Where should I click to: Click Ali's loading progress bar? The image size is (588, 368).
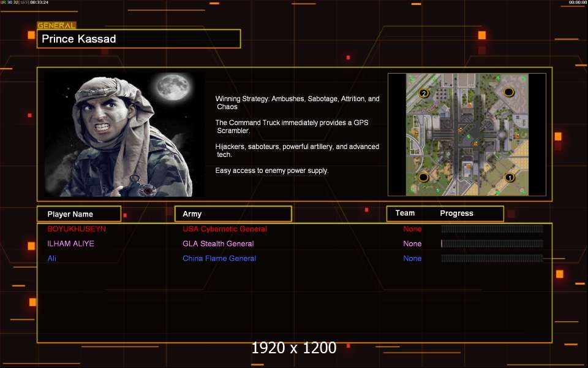click(x=492, y=258)
